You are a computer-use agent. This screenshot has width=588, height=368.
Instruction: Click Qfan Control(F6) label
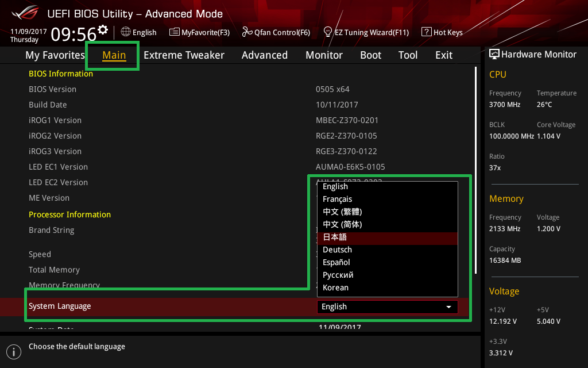point(282,32)
